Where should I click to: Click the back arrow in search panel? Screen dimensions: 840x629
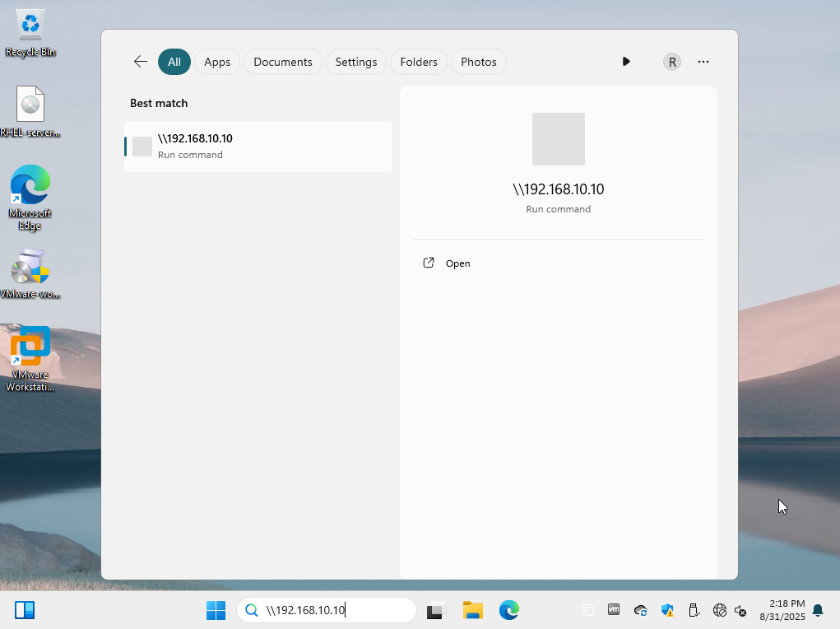pos(141,62)
